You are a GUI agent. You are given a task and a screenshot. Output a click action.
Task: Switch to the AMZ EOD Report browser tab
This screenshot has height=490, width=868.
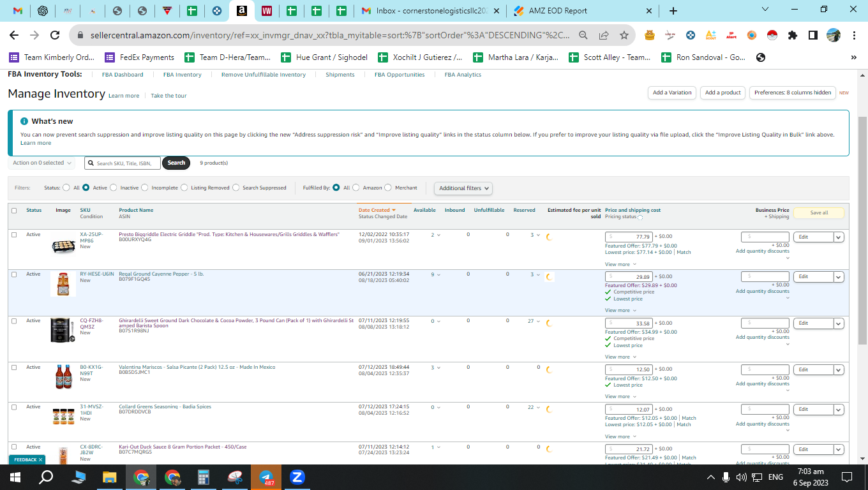point(584,11)
